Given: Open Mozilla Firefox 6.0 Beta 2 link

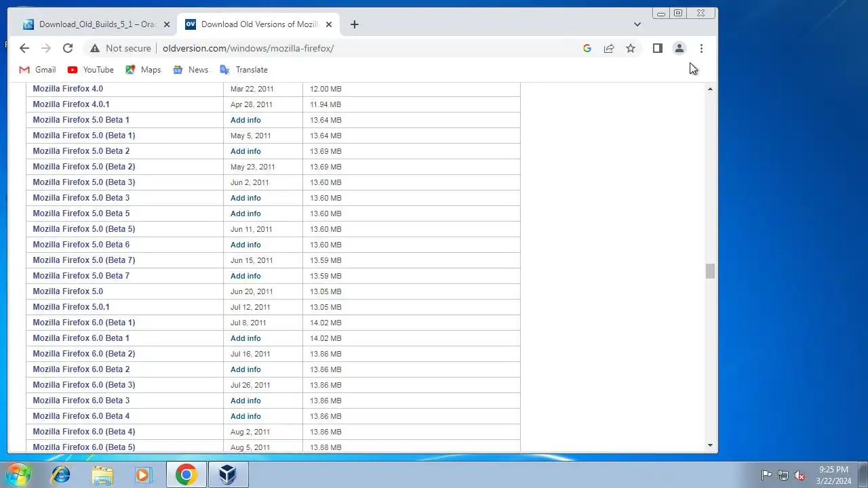Looking at the screenshot, I should pyautogui.click(x=81, y=369).
